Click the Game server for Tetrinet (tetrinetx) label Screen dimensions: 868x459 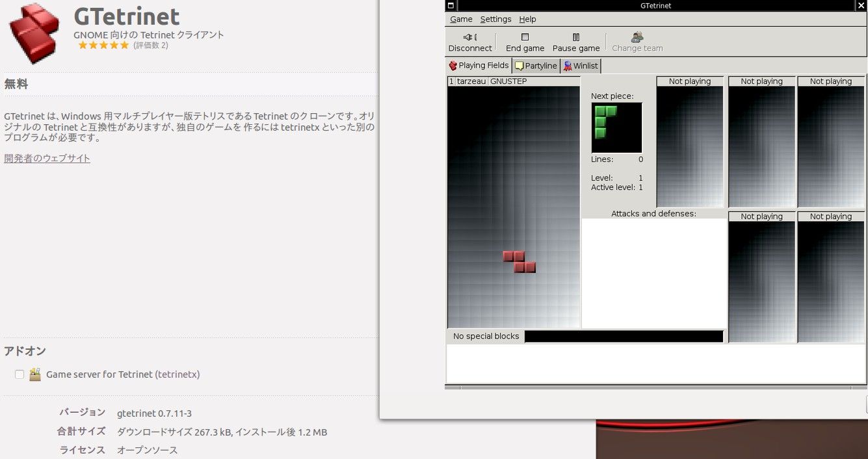[123, 374]
